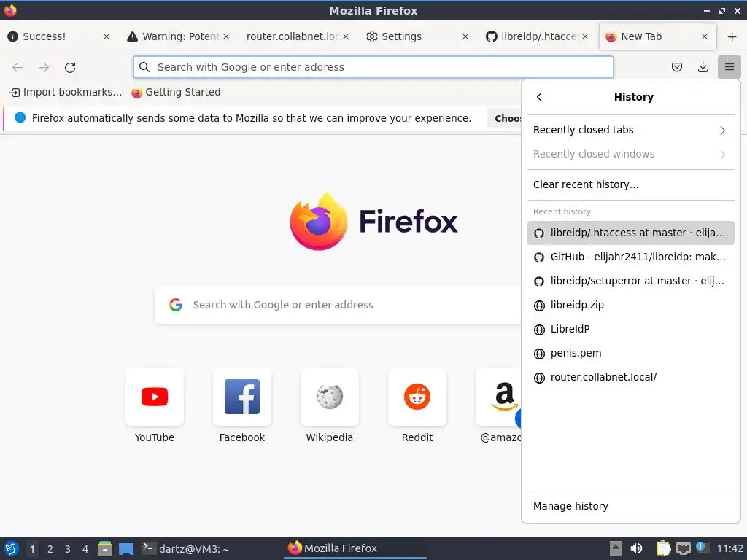Close the libreidp/.htaccess tab
The image size is (747, 560).
pyautogui.click(x=585, y=36)
